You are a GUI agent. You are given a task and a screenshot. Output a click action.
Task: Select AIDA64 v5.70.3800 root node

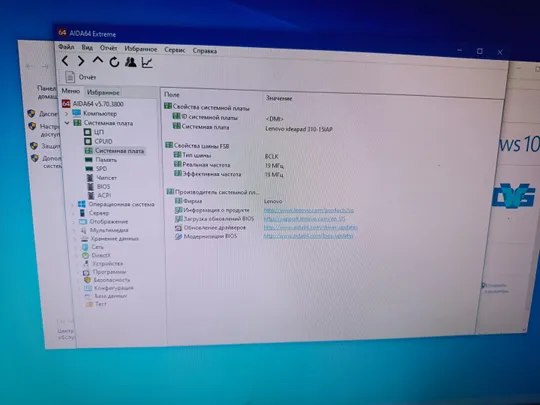(93, 104)
